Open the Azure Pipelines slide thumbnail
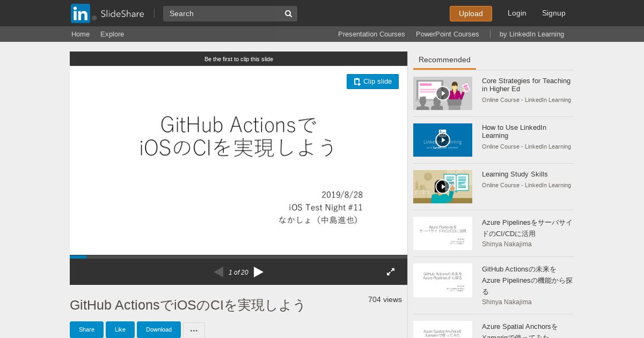Viewport: 644px width, 338px height. (443, 233)
